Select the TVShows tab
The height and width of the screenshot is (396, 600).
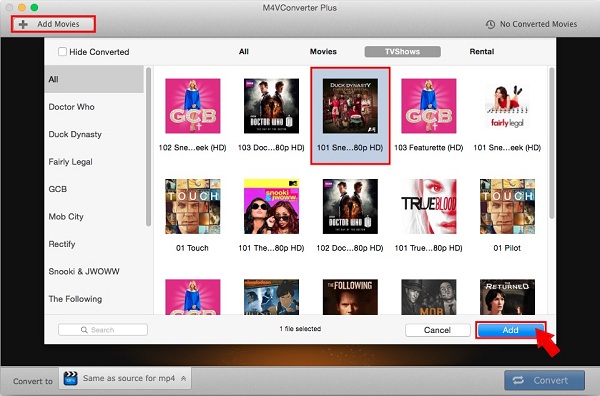click(403, 52)
